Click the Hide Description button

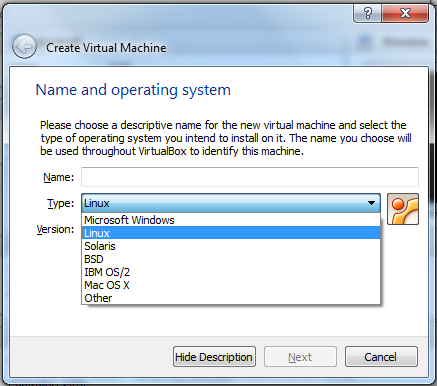(214, 357)
